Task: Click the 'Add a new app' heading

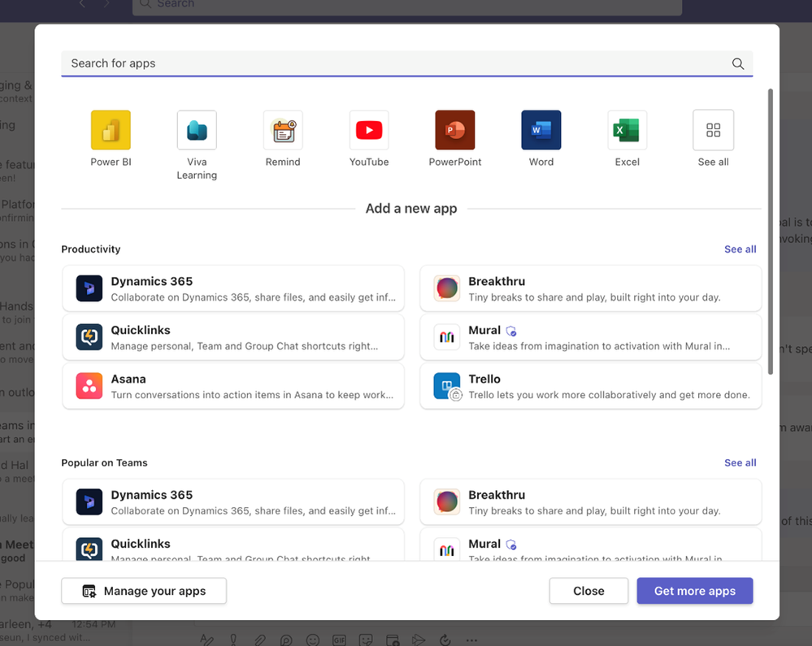Action: point(411,209)
